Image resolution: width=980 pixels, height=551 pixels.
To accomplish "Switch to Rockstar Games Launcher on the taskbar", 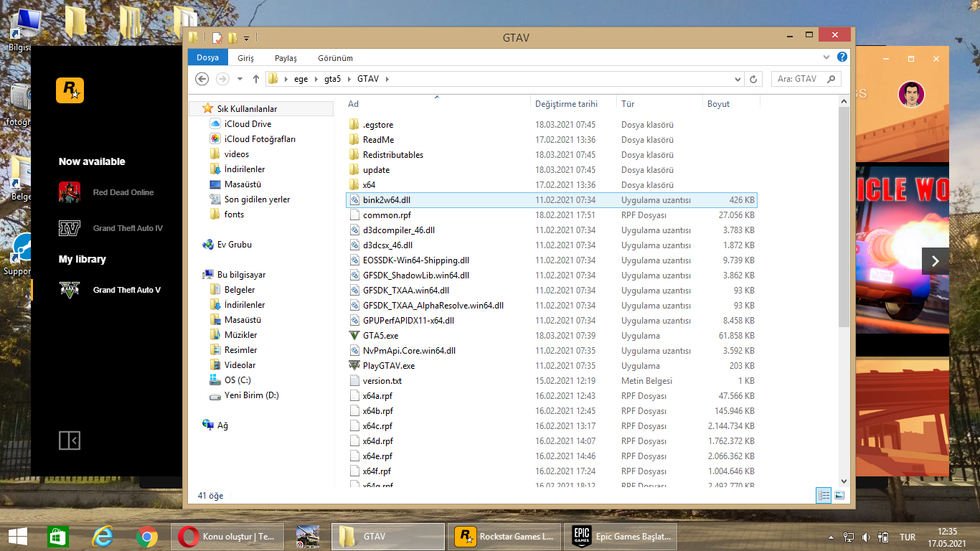I will pos(505,537).
